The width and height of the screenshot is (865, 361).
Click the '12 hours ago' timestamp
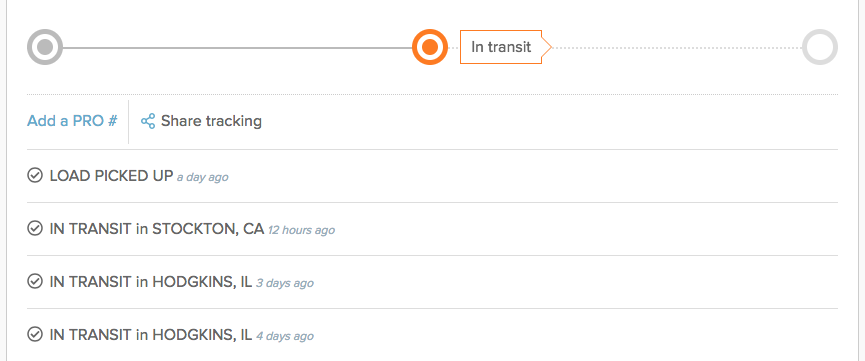(301, 230)
